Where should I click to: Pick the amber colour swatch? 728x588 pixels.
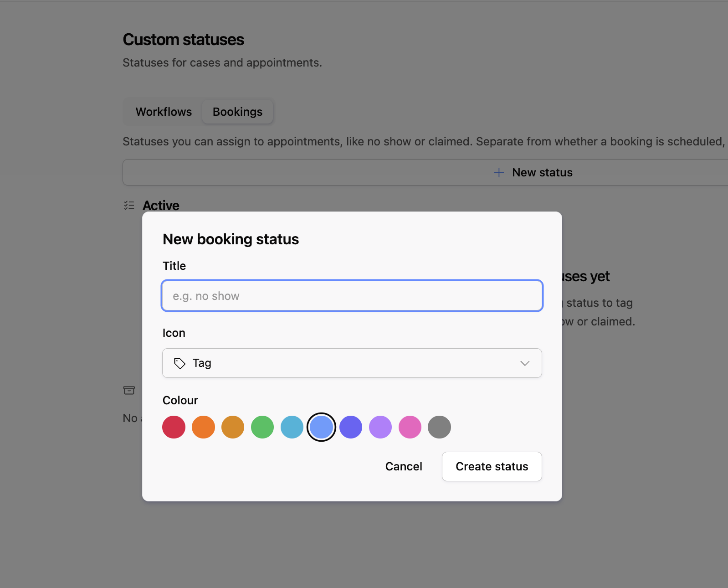pos(233,427)
